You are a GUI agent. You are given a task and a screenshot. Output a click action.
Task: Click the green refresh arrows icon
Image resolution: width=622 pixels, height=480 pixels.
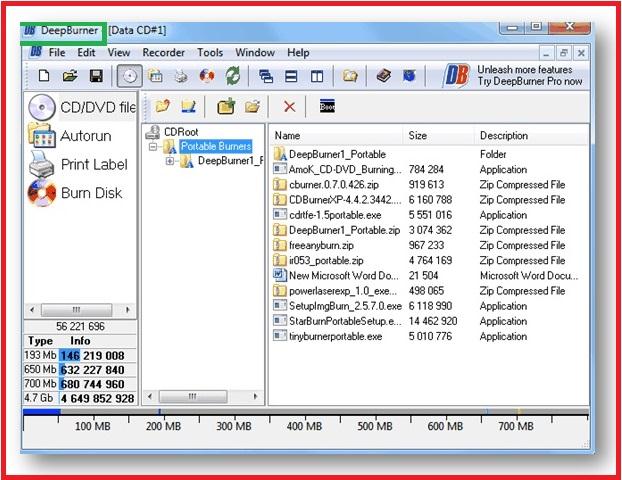(233, 76)
